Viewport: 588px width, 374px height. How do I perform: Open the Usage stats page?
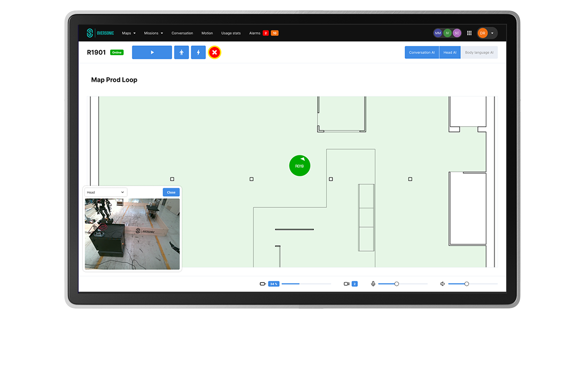point(231,33)
